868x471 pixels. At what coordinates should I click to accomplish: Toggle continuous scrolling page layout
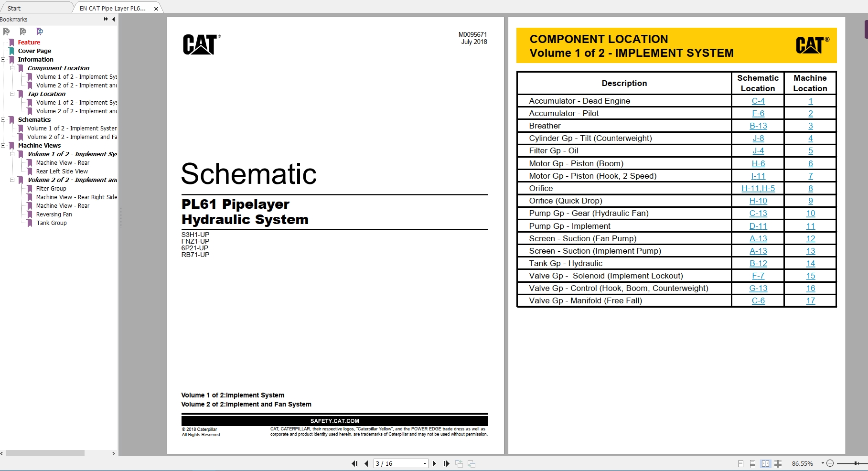(752, 463)
